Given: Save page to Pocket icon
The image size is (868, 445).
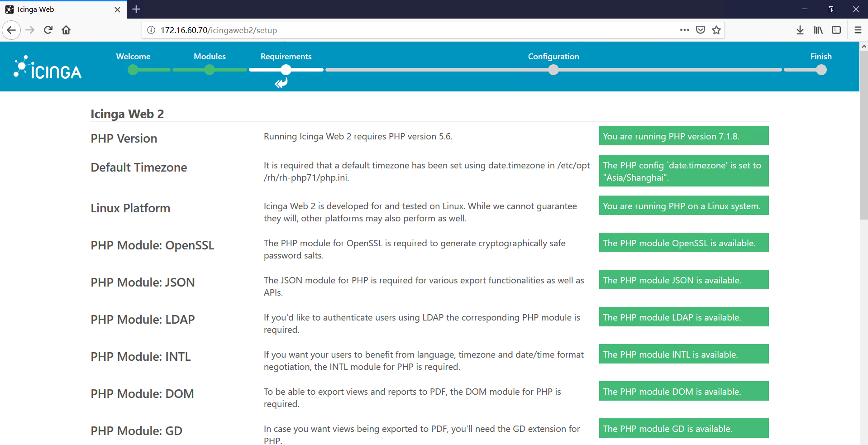Looking at the screenshot, I should (x=701, y=30).
